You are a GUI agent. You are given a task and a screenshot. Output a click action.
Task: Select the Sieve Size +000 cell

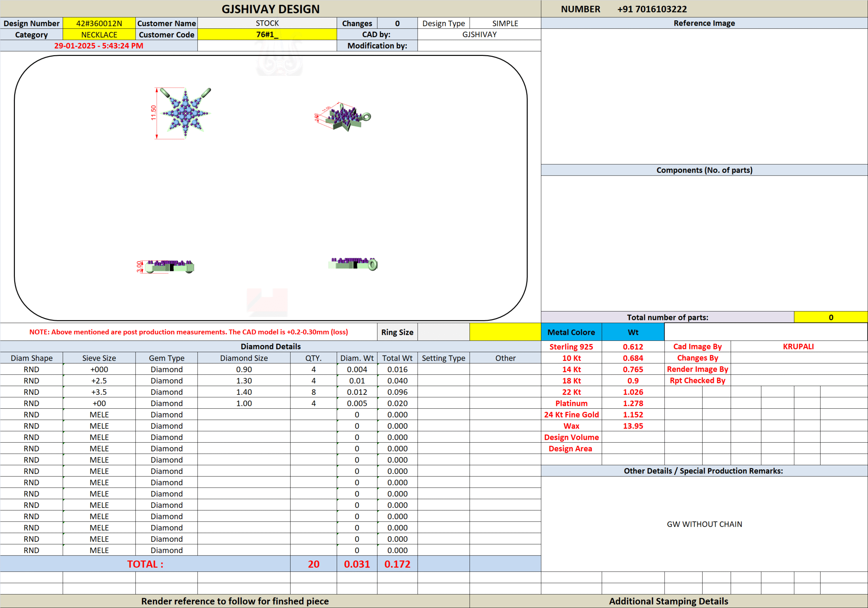point(99,369)
